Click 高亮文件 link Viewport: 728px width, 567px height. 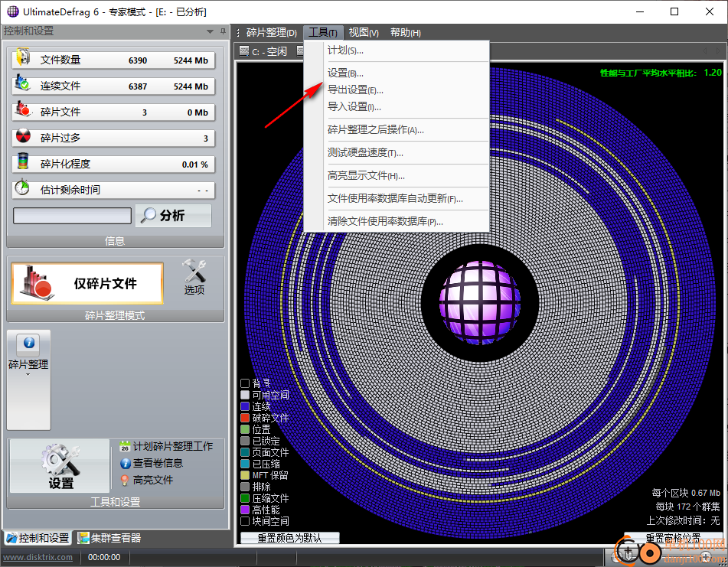pyautogui.click(x=153, y=481)
